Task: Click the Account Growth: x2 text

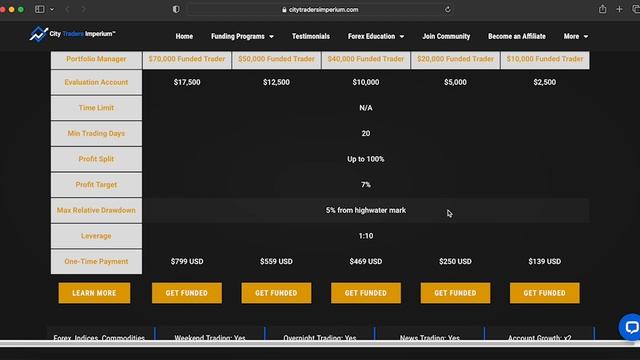Action: coord(540,338)
